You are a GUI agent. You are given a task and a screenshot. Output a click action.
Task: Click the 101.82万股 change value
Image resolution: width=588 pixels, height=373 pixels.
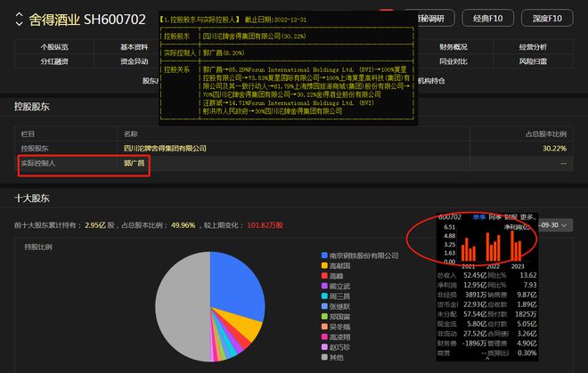coord(265,225)
